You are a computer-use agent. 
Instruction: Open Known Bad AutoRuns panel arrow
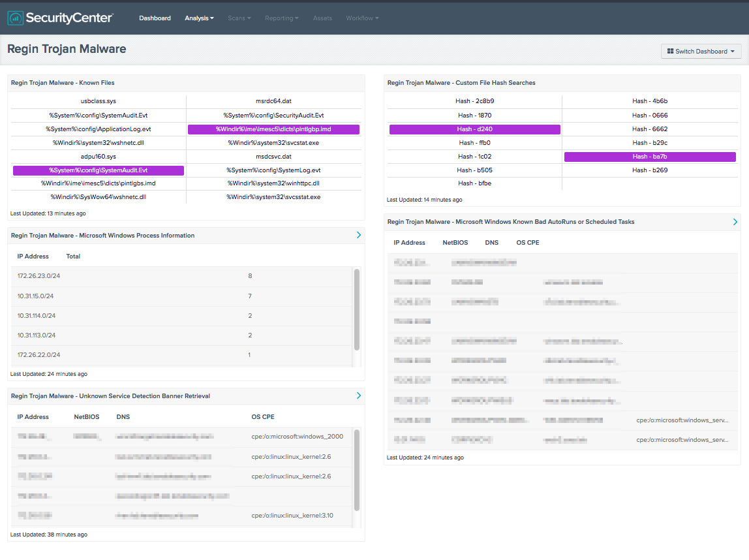coord(735,222)
